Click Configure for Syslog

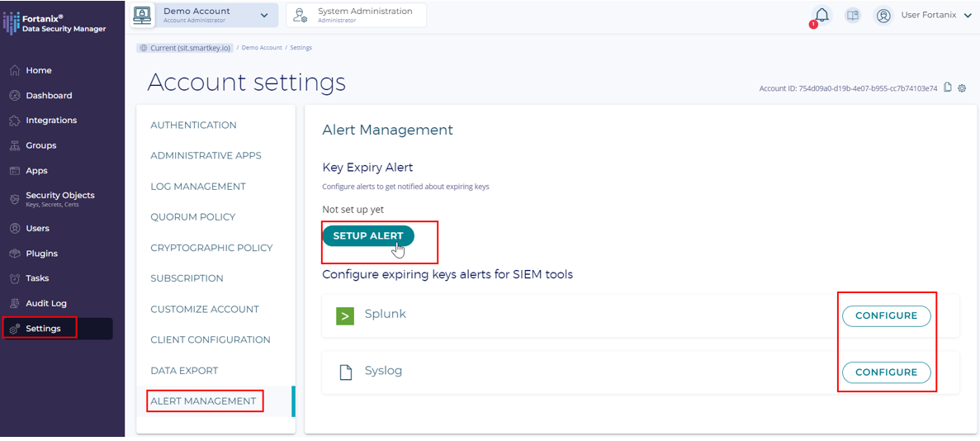pos(886,372)
